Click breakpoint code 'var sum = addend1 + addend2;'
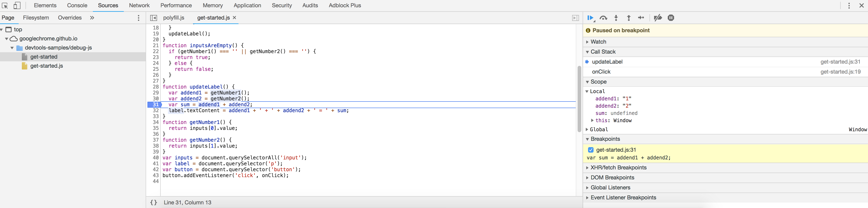This screenshot has height=208, width=868. pyautogui.click(x=628, y=158)
